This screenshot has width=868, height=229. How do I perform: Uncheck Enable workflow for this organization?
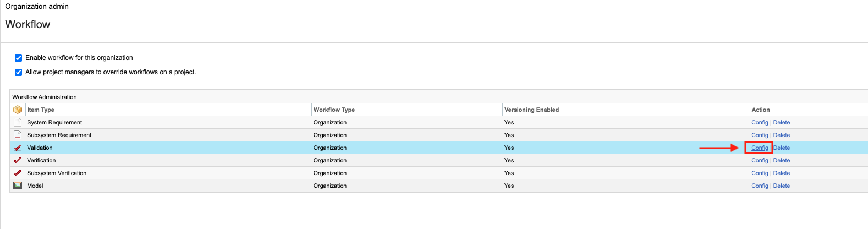(18, 58)
